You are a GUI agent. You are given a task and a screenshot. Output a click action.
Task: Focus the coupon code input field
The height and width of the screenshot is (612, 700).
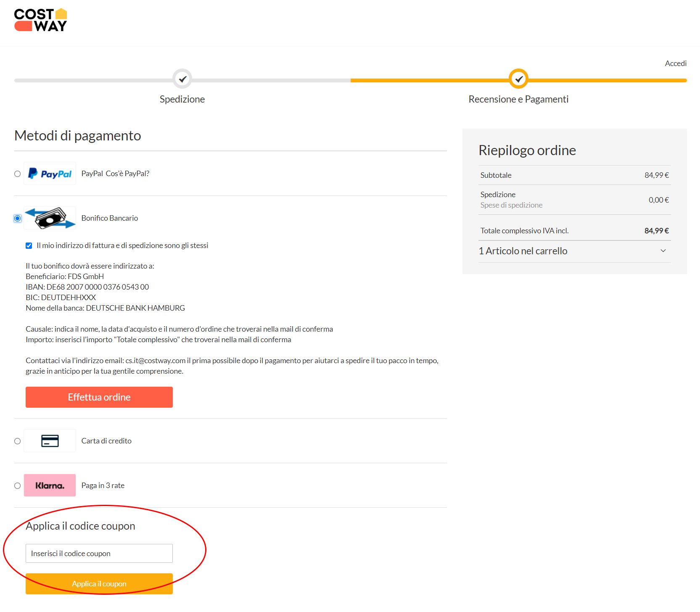99,554
